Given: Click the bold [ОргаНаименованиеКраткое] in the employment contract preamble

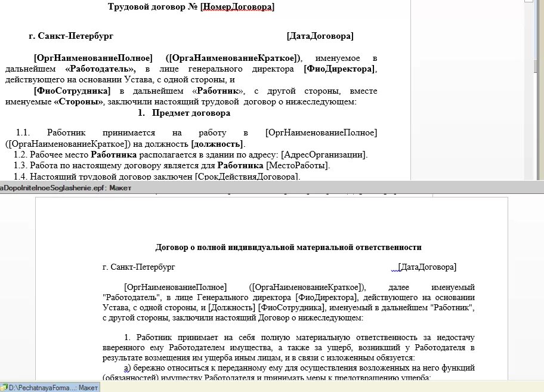Looking at the screenshot, I should point(233,58).
